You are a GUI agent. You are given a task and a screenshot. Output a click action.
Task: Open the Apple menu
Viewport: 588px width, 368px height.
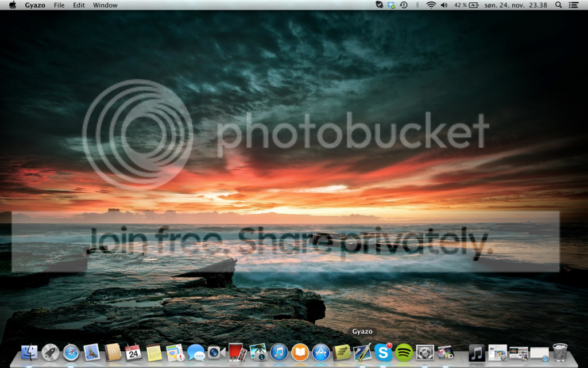point(13,5)
